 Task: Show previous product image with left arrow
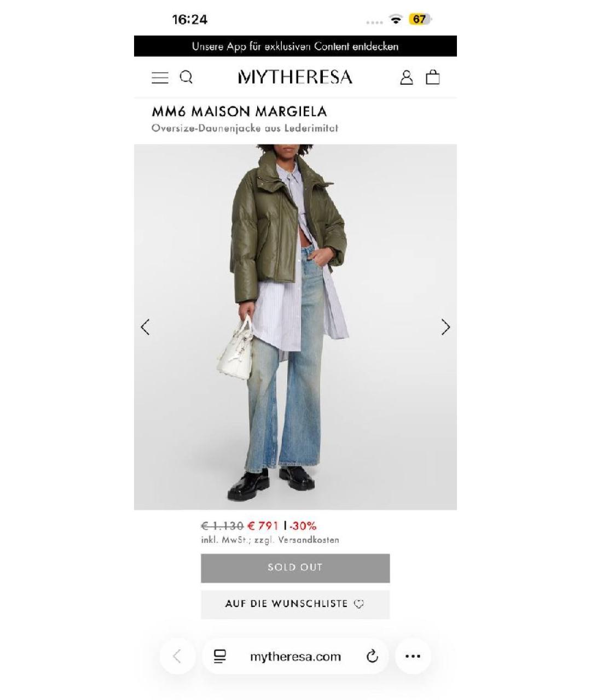(145, 327)
